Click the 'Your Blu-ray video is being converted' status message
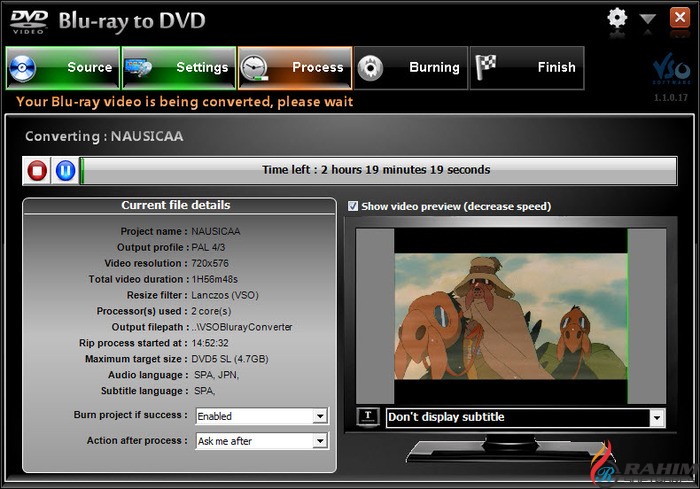Viewport: 700px width, 489px height. pos(185,102)
